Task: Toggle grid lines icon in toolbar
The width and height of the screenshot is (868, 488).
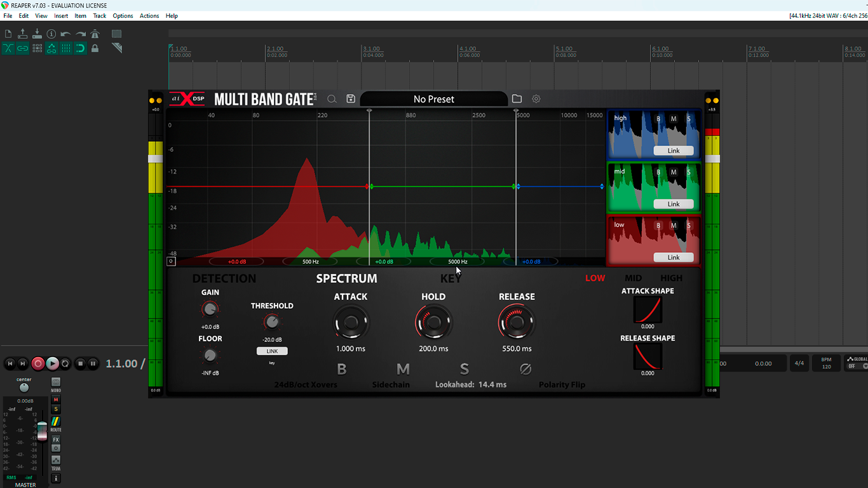Action: point(66,48)
